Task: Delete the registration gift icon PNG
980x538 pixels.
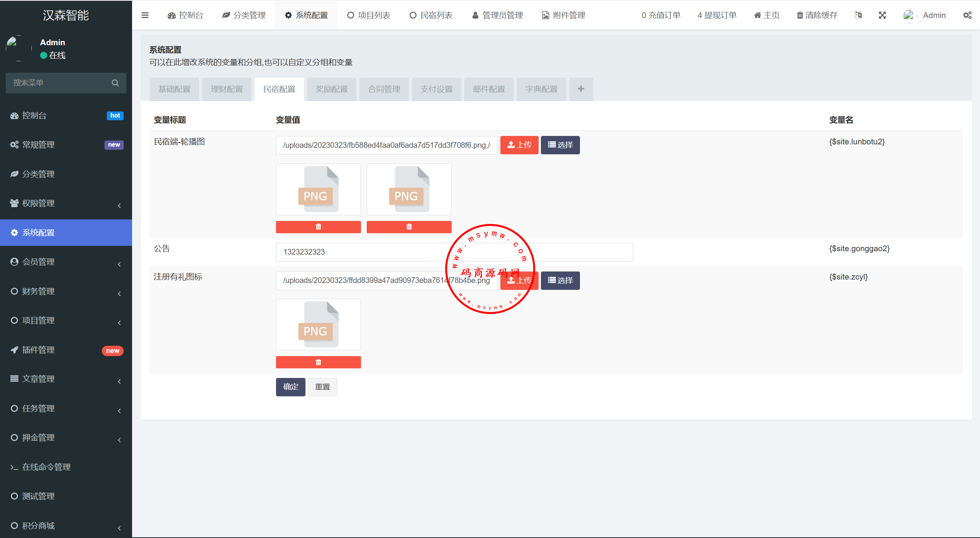Action: pos(318,362)
